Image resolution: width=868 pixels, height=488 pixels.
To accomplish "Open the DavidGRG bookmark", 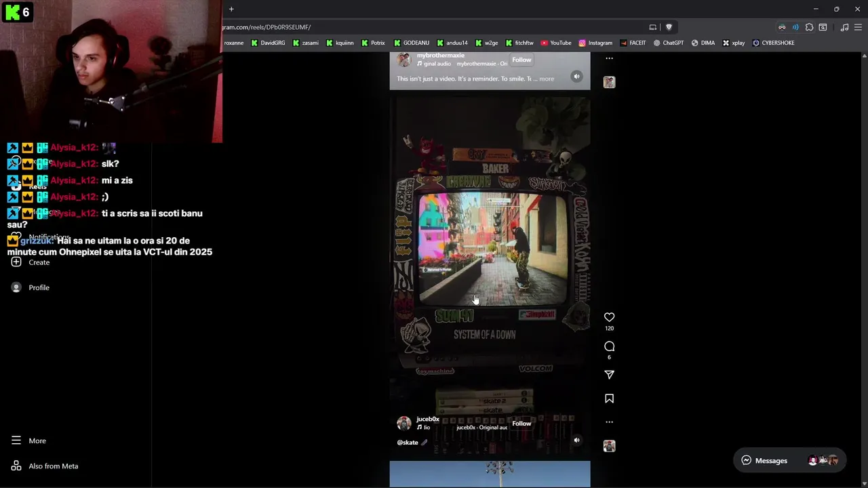I will pyautogui.click(x=268, y=43).
